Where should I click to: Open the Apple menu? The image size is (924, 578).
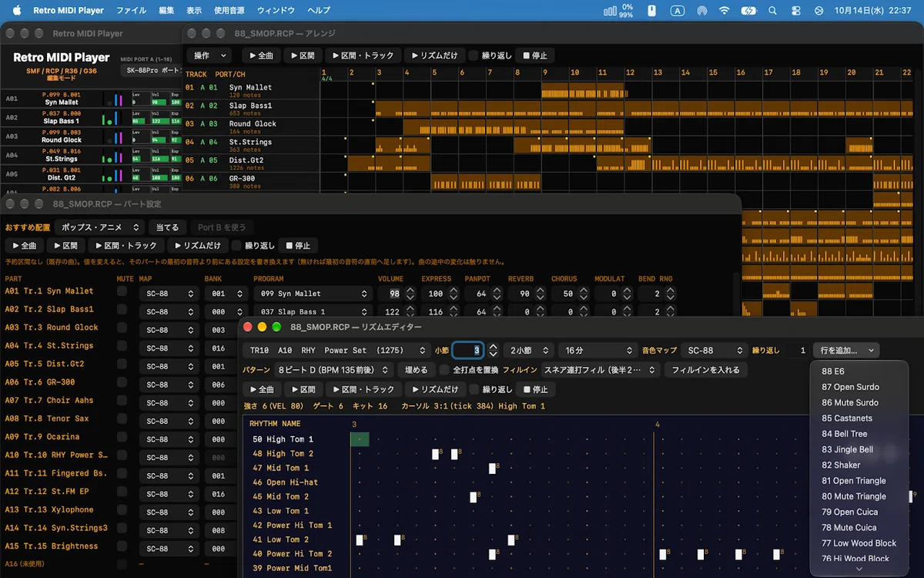point(16,11)
